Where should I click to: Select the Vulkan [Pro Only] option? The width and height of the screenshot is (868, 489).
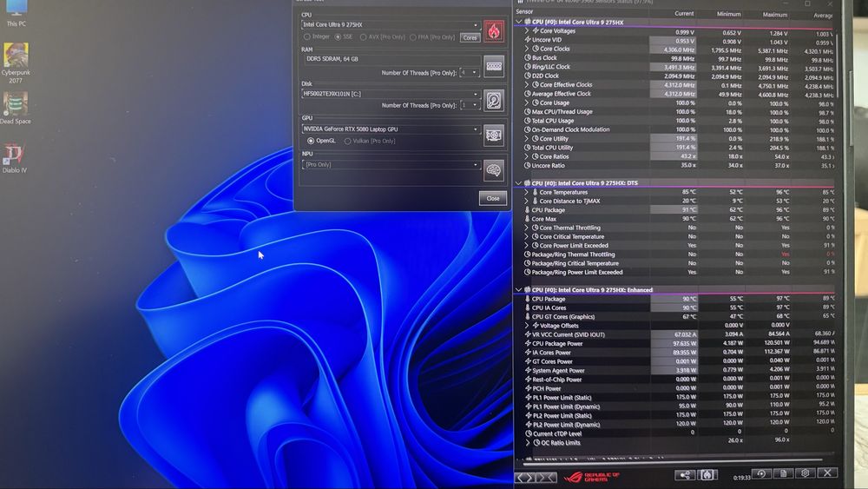pos(370,141)
